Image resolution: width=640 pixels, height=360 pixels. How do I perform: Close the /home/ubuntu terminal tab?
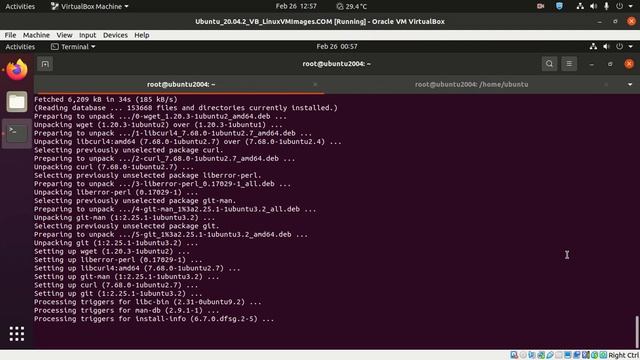(606, 84)
